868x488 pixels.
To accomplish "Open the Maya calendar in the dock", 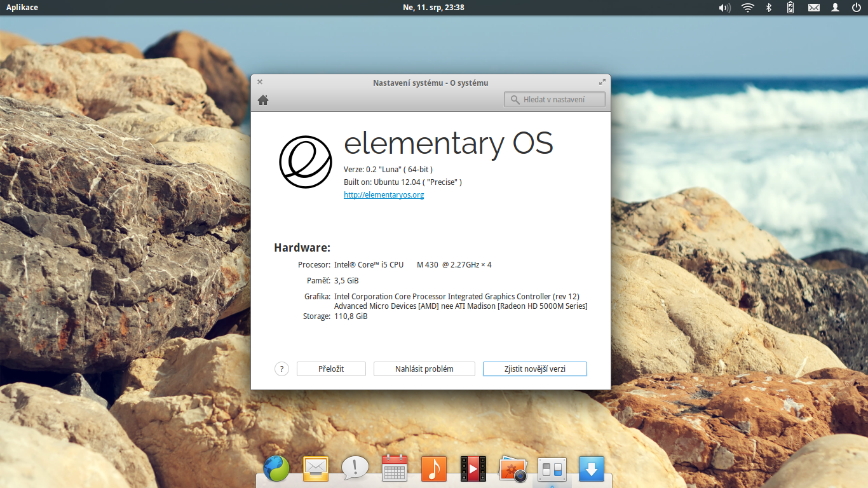I will click(394, 468).
